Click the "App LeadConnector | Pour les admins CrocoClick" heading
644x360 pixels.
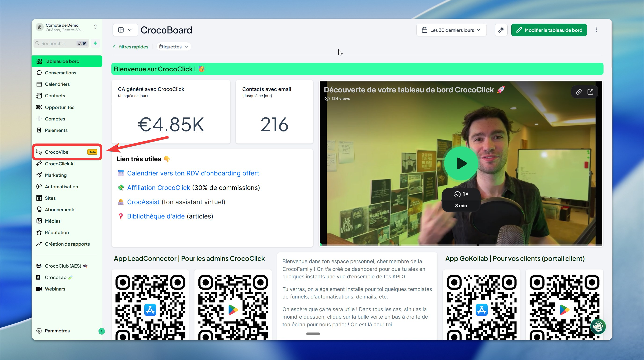(x=189, y=258)
